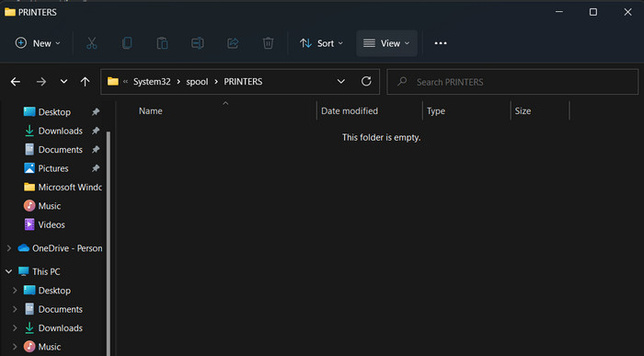Click the Copy icon in toolbar
644x356 pixels.
tap(127, 43)
